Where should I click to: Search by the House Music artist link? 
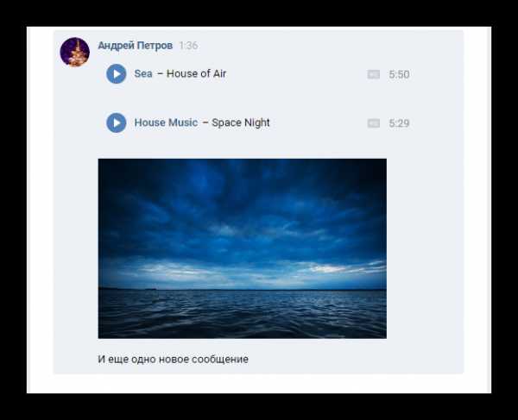coord(166,122)
